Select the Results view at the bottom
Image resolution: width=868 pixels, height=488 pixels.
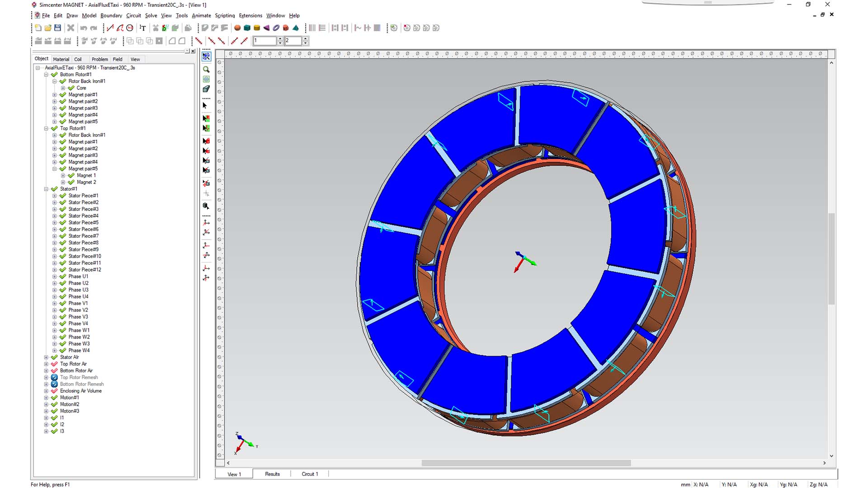coord(272,474)
